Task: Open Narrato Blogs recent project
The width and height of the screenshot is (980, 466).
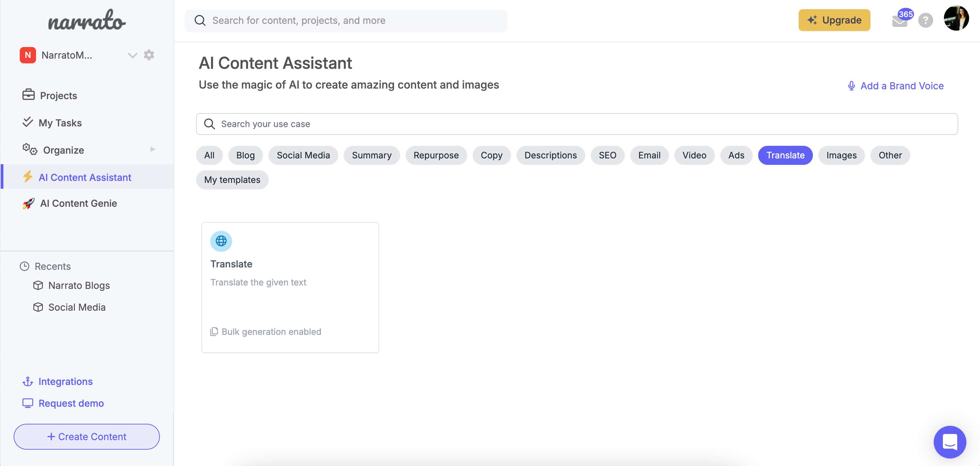Action: [x=79, y=285]
